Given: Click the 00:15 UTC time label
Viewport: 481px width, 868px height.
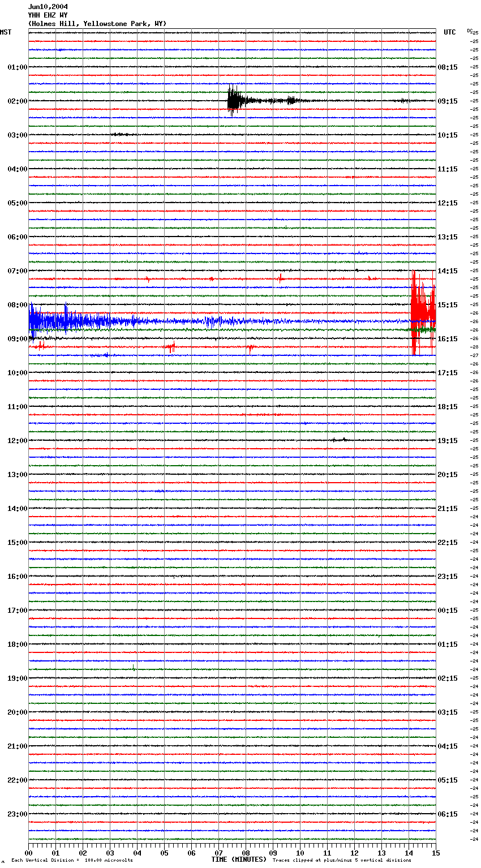Looking at the screenshot, I should pos(448,611).
